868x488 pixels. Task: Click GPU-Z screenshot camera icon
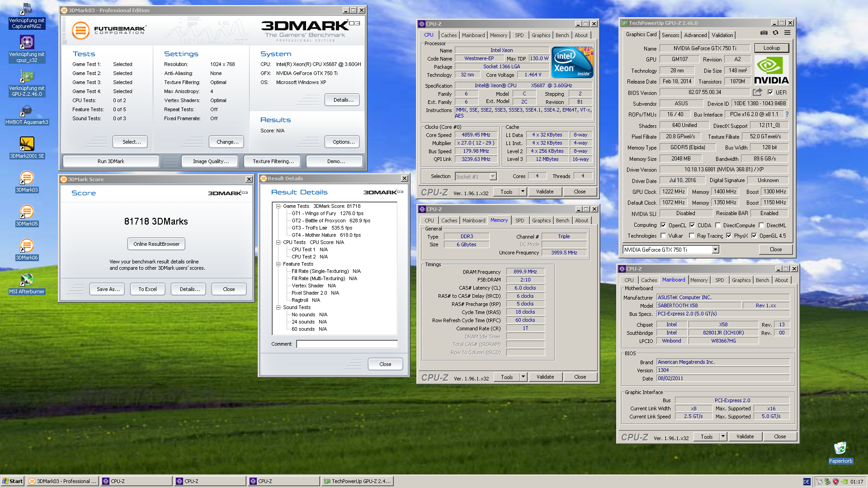[x=764, y=33]
